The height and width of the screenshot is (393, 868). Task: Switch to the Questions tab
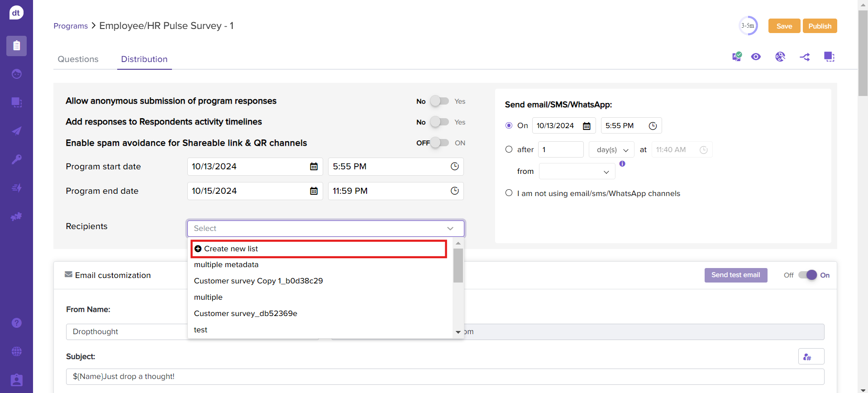tap(78, 59)
